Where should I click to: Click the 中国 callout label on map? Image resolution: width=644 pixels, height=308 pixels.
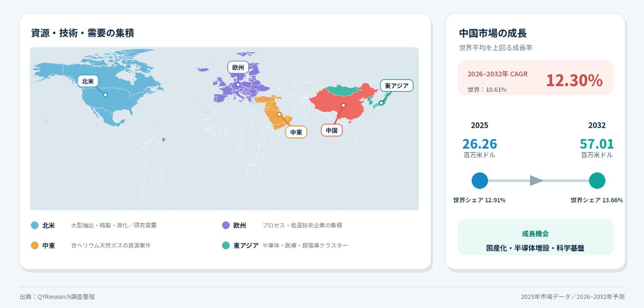(x=332, y=130)
